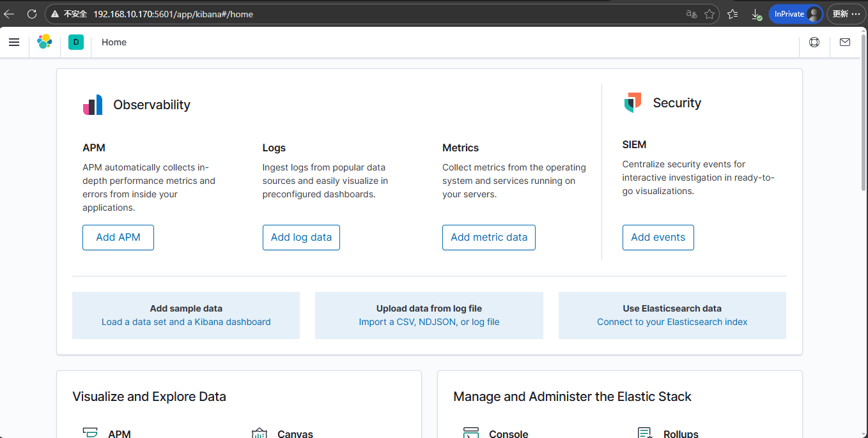Click Manage and Administer the Elastic Stack heading
868x438 pixels.
click(x=572, y=396)
